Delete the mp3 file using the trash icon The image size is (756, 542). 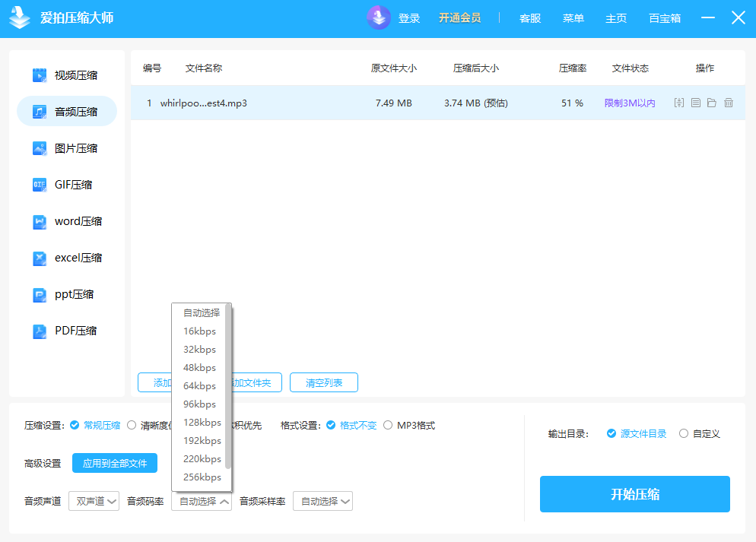(x=728, y=102)
